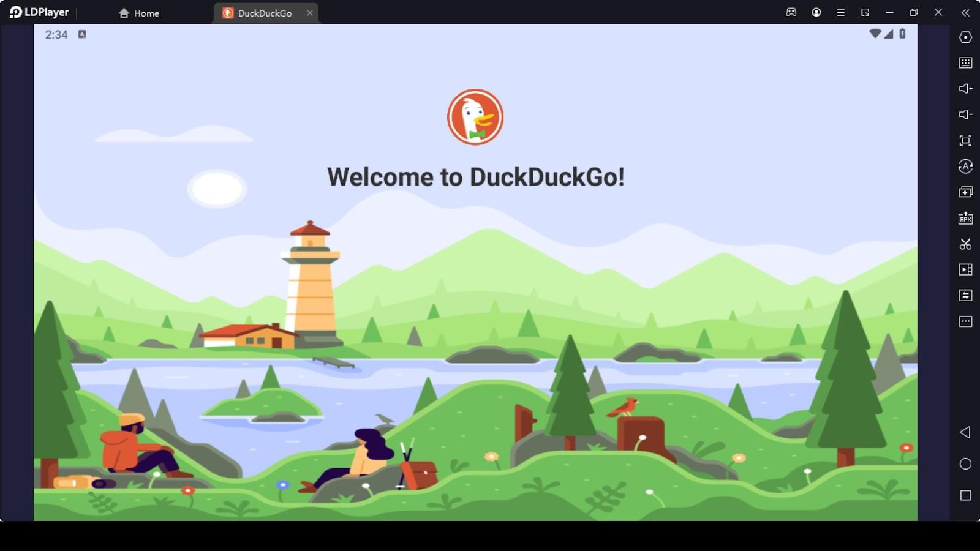Viewport: 980px width, 551px height.
Task: Check the cellular signal icon
Action: tap(889, 34)
